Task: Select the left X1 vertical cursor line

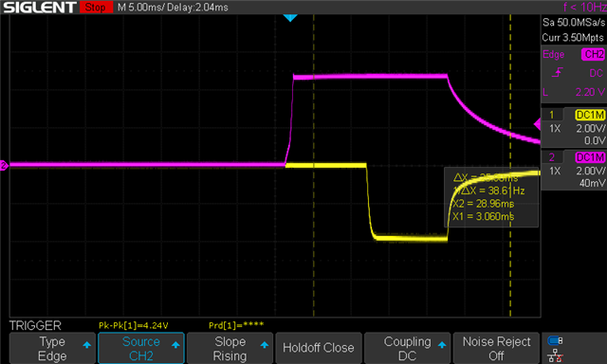Action: 314,166
